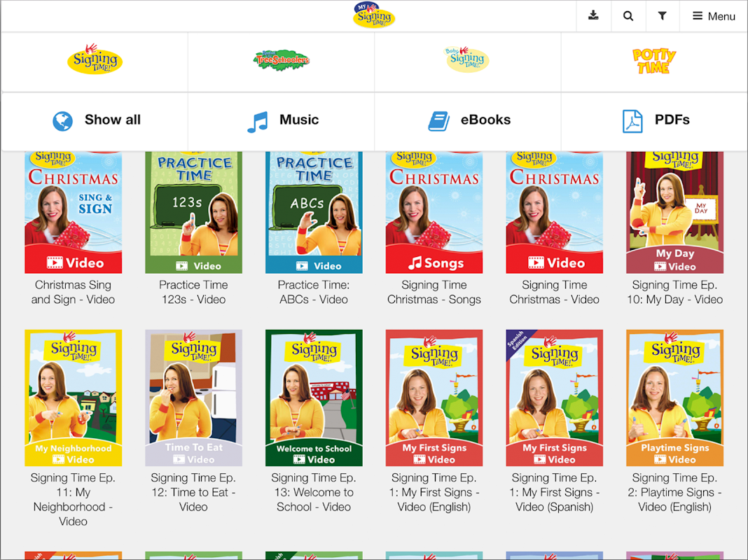Select the PDFs category

point(654,121)
